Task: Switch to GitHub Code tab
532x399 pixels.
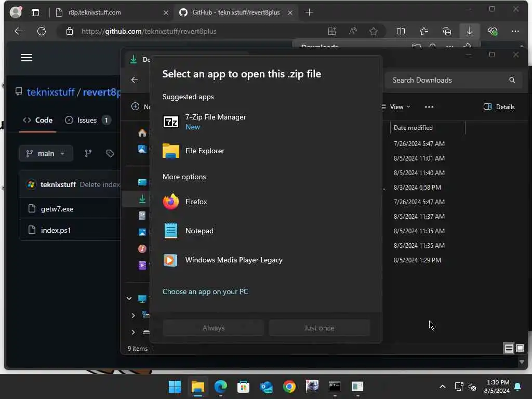Action: [x=37, y=120]
